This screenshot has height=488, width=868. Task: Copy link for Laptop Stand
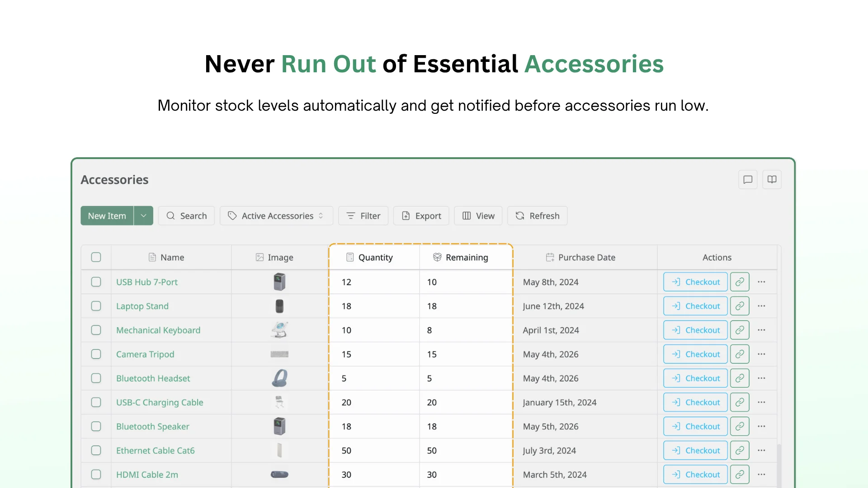pos(740,306)
